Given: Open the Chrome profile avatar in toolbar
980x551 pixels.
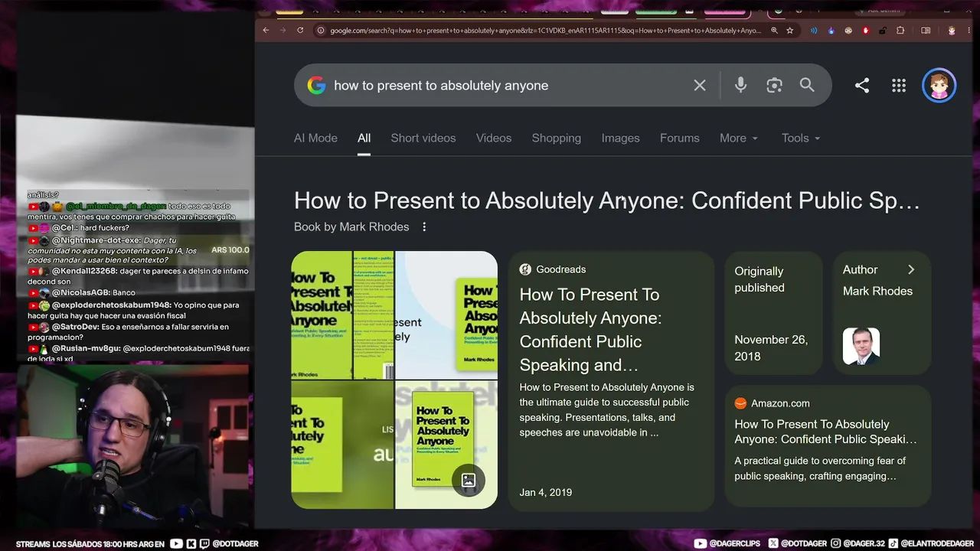Looking at the screenshot, I should pyautogui.click(x=952, y=31).
